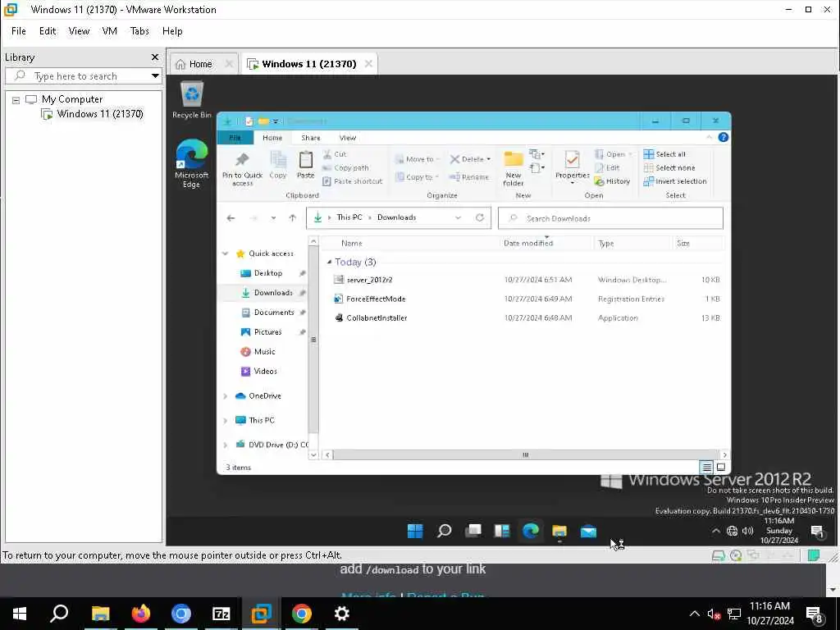Open the VMware Tabs menu
This screenshot has height=630, width=840.
pos(139,31)
